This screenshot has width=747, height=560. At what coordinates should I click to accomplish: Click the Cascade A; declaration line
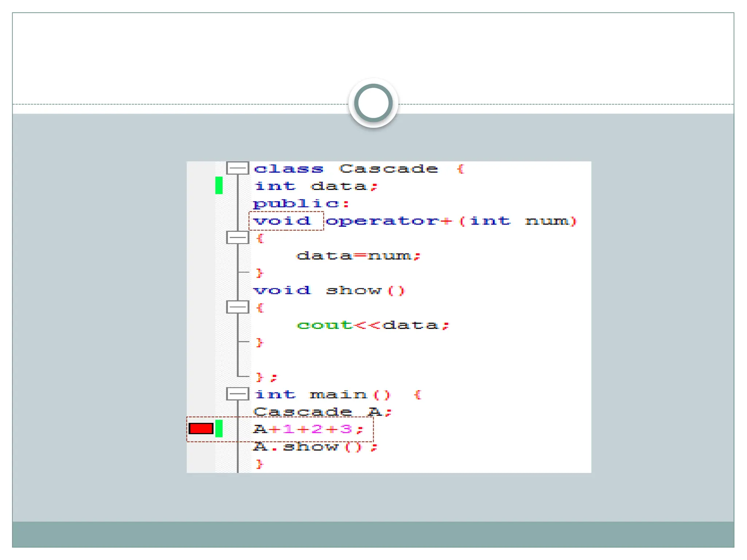point(322,412)
